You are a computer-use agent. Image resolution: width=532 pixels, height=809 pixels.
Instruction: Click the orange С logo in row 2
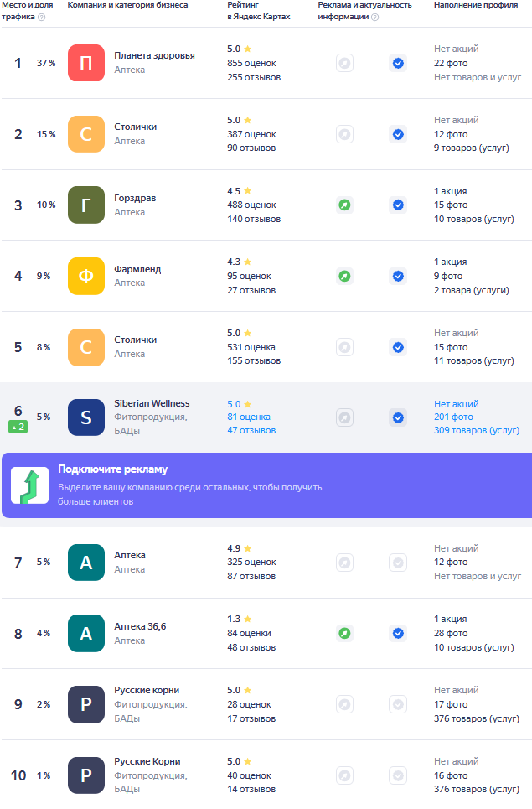[x=86, y=134]
